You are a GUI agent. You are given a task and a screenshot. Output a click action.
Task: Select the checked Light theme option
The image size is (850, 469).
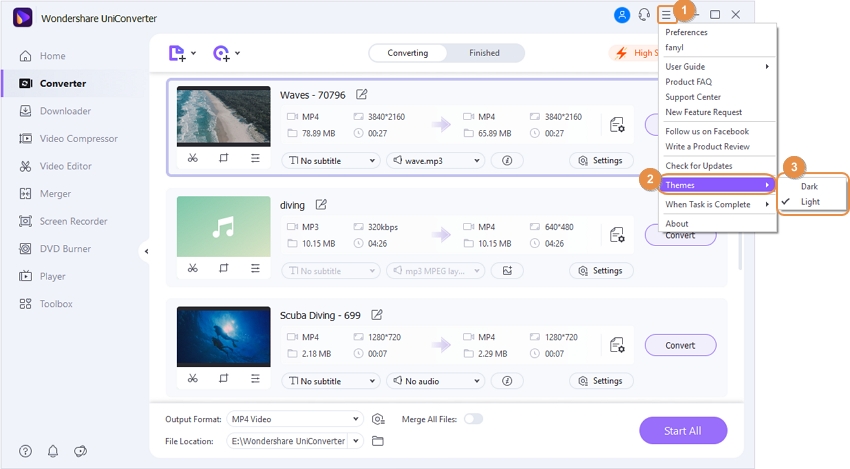(x=810, y=202)
